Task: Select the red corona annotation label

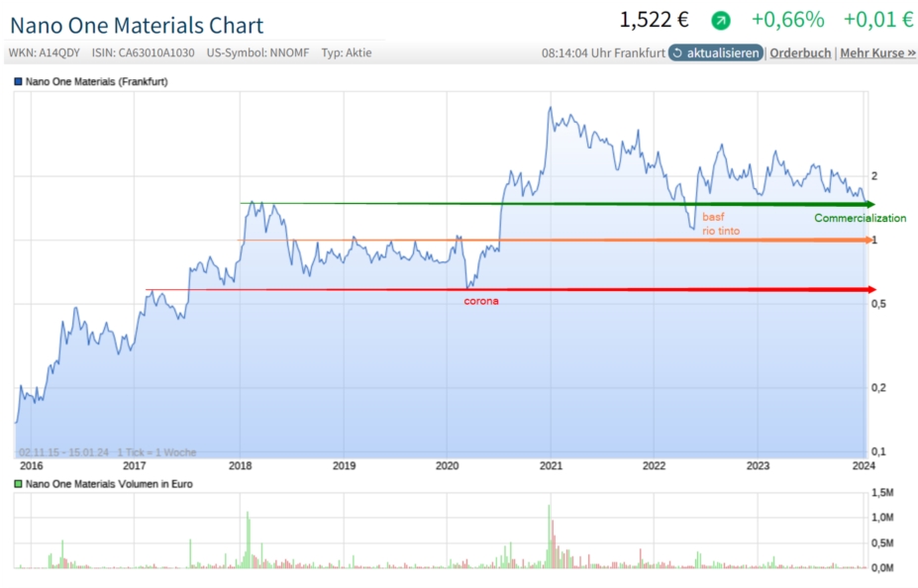Action: (x=481, y=301)
